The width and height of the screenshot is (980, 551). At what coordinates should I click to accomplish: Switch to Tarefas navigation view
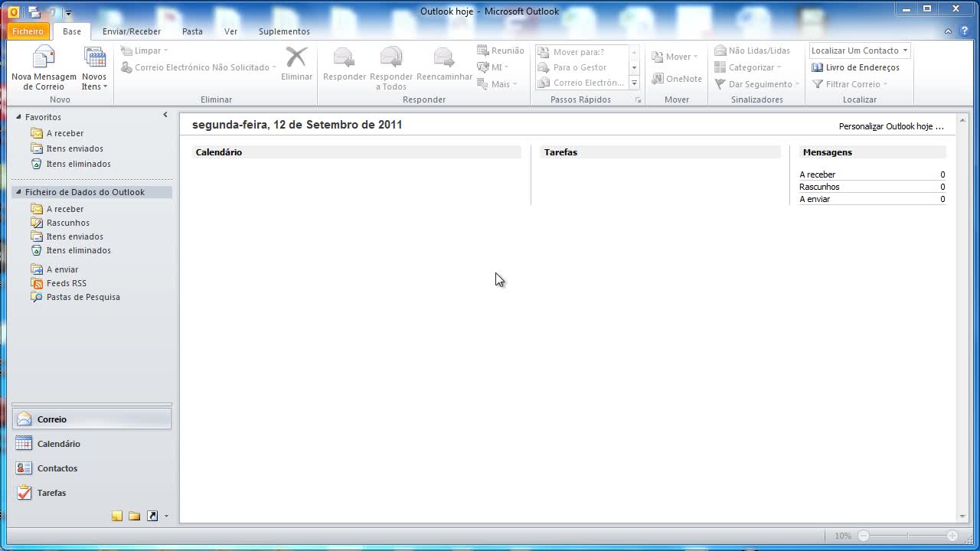(x=92, y=493)
